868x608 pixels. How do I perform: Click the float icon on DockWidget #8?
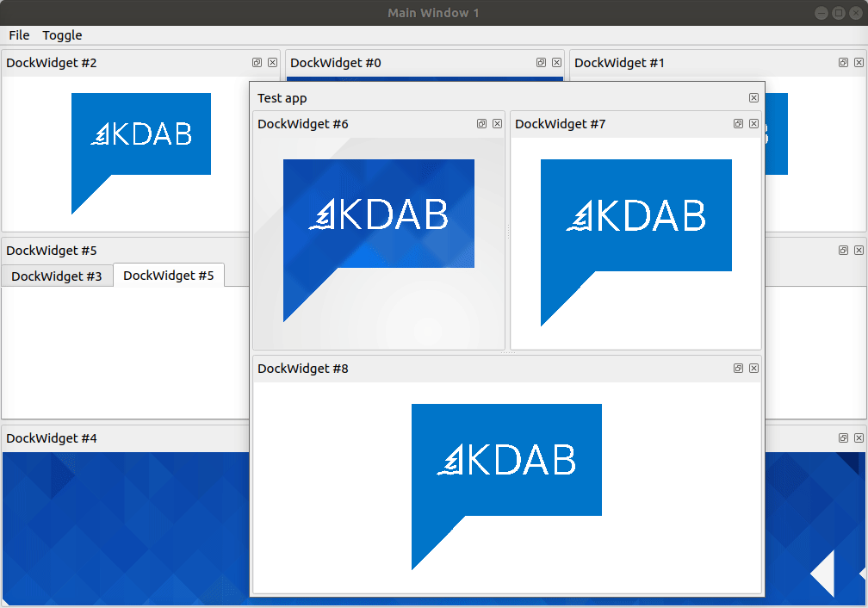738,368
